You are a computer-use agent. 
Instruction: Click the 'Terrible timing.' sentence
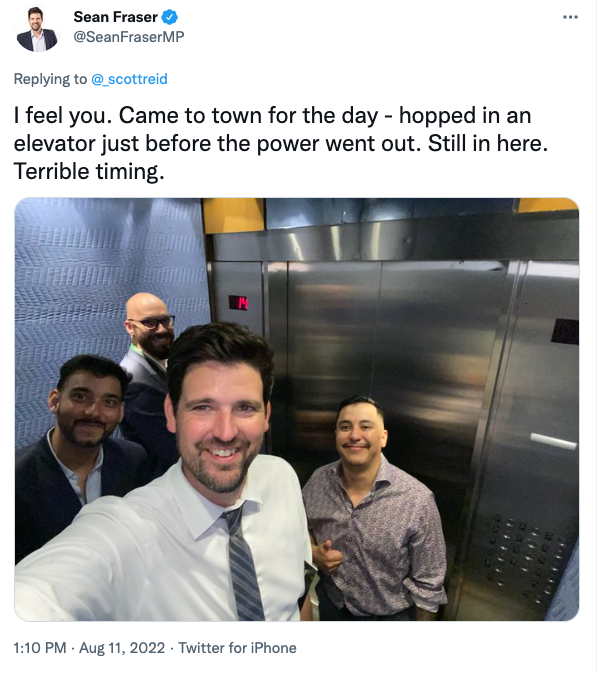(x=89, y=172)
